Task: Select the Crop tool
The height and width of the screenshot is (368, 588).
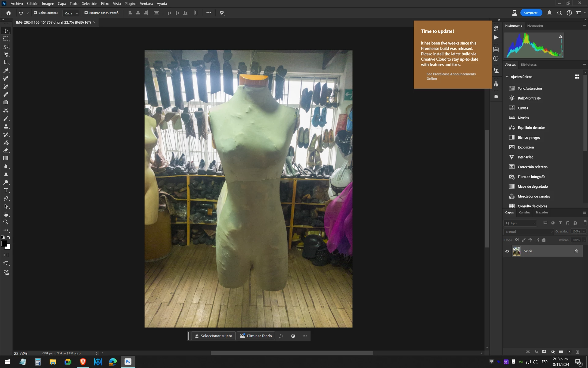Action: tap(6, 63)
